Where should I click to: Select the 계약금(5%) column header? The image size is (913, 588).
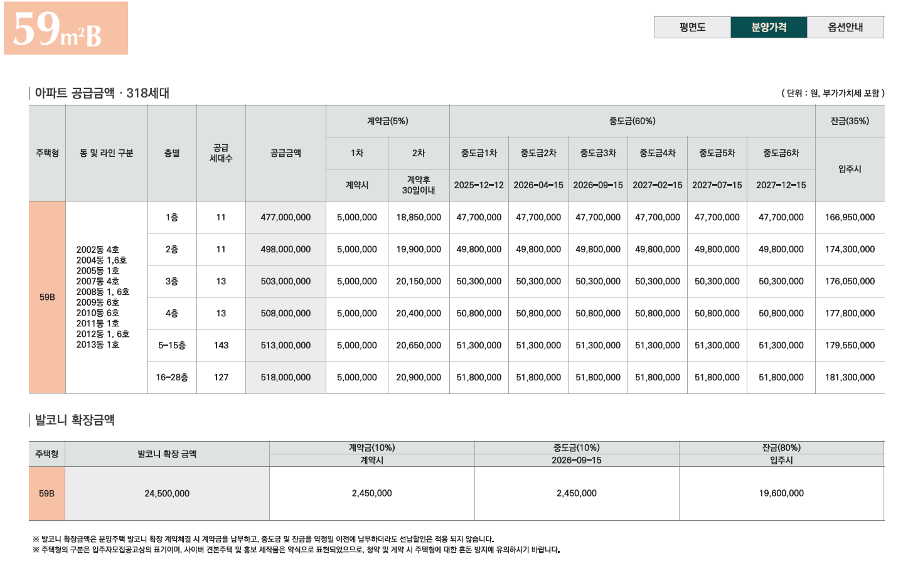pyautogui.click(x=388, y=121)
